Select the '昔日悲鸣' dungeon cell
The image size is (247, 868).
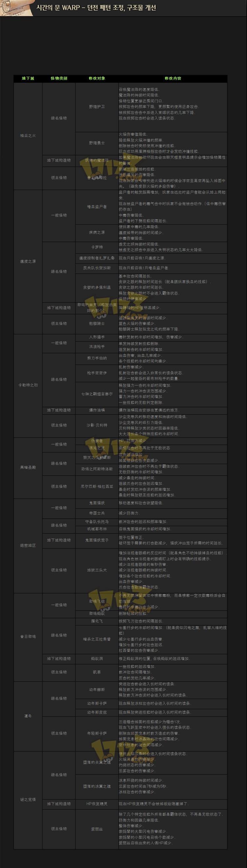tap(28, 637)
